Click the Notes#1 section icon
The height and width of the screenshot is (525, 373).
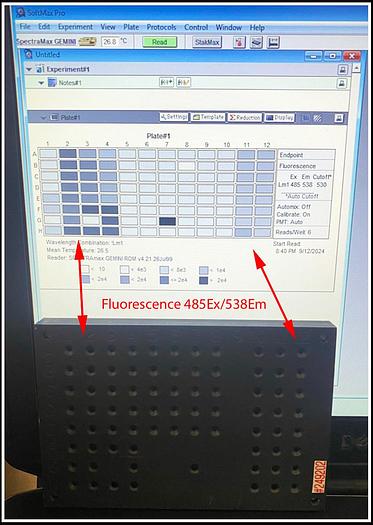click(52, 82)
